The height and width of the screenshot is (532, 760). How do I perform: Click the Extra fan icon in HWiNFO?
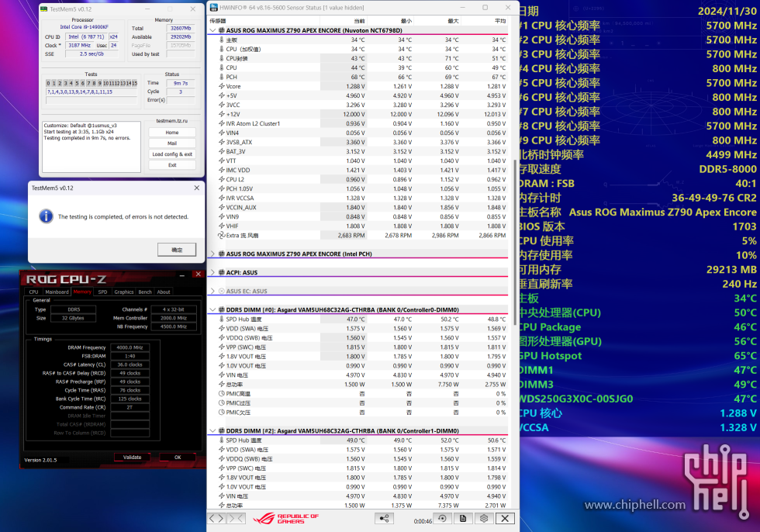tap(222, 236)
